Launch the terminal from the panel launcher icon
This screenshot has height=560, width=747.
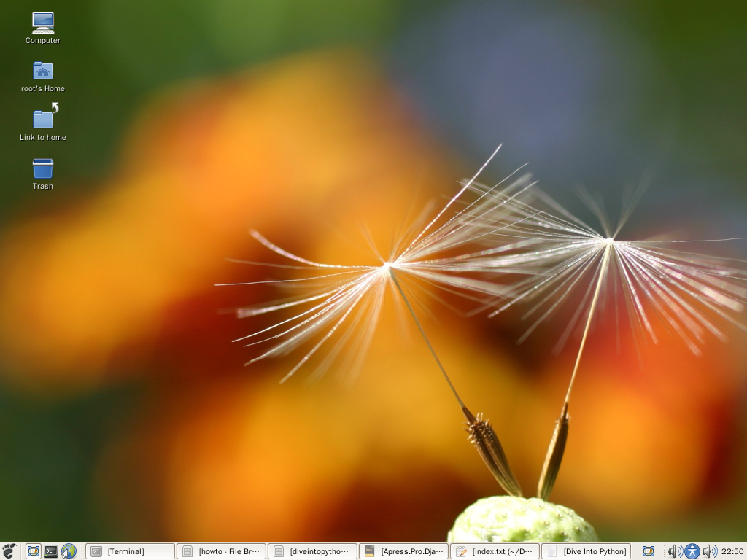pyautogui.click(x=51, y=551)
